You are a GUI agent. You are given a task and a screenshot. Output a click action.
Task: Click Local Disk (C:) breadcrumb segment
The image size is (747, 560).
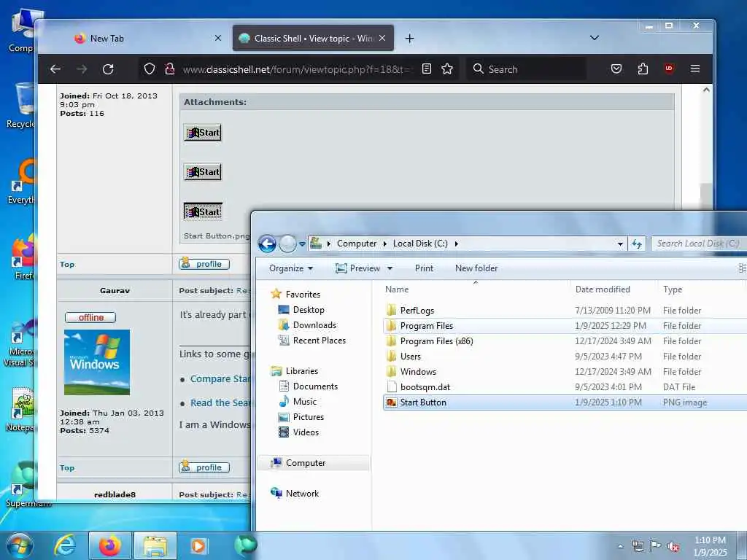420,244
